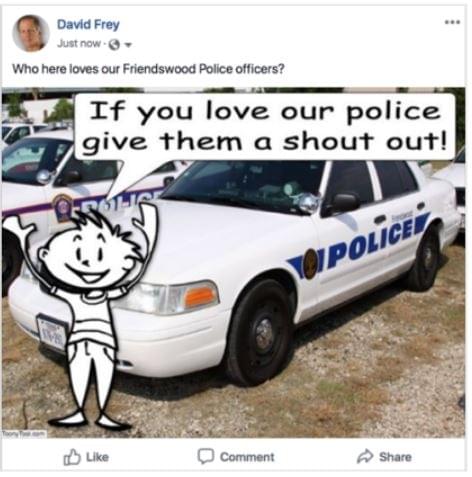Viewport: 472px width, 477px height.
Task: Click the orange turn signal on the front car
Action: coord(200,296)
